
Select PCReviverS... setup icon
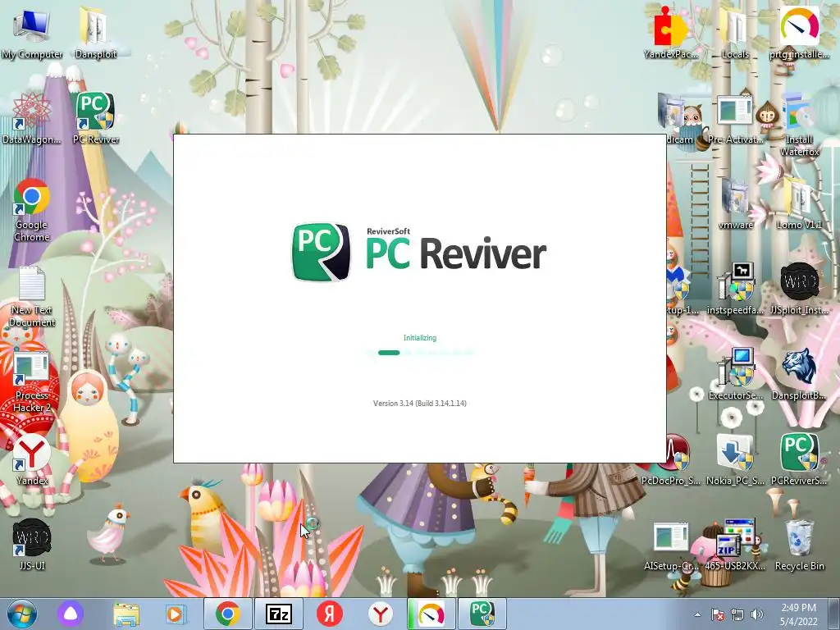click(799, 459)
